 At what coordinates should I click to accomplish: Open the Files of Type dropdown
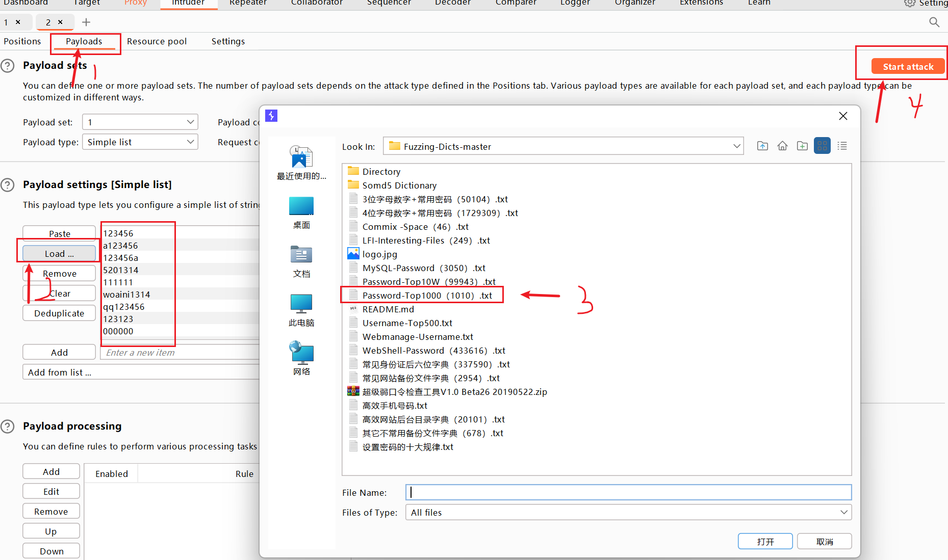tap(844, 512)
